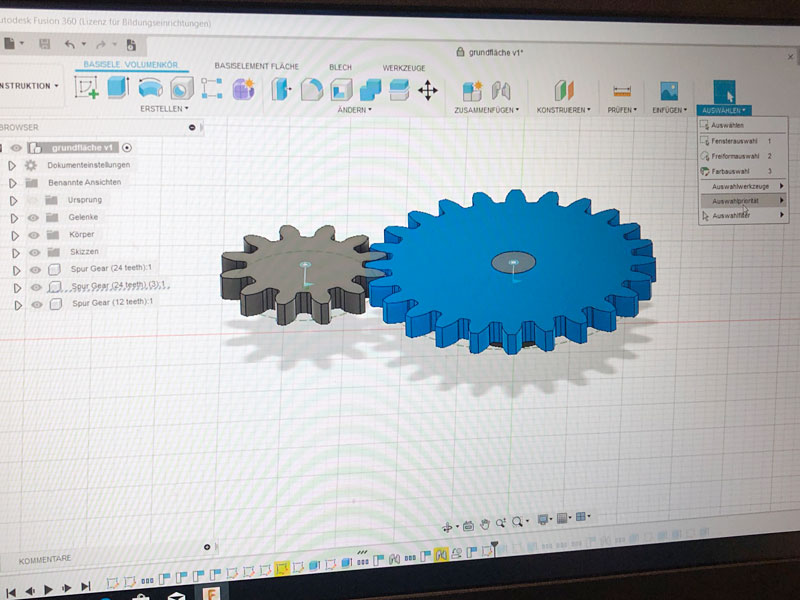Toggle visibility of the Körper folder

pyautogui.click(x=33, y=234)
